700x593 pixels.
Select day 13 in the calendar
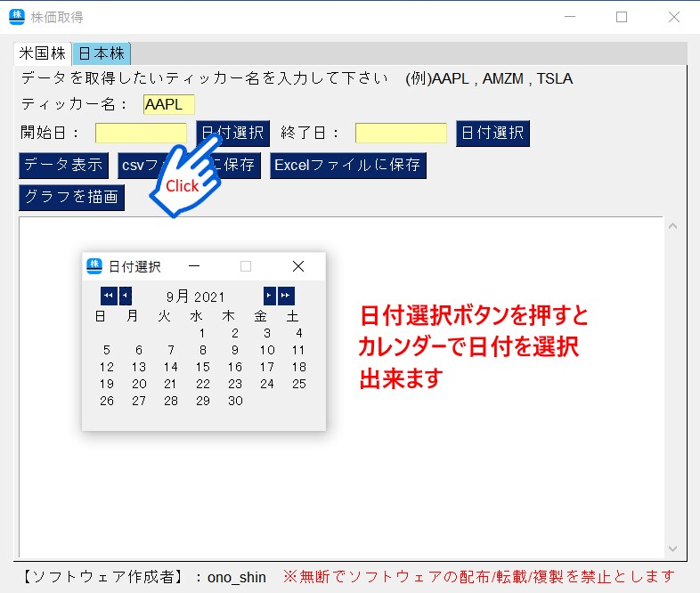(139, 367)
